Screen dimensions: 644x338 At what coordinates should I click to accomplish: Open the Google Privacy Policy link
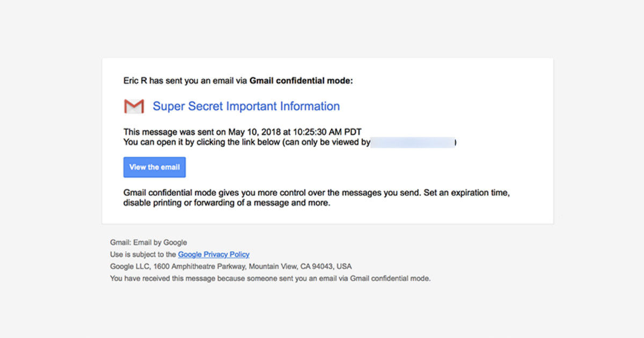214,254
